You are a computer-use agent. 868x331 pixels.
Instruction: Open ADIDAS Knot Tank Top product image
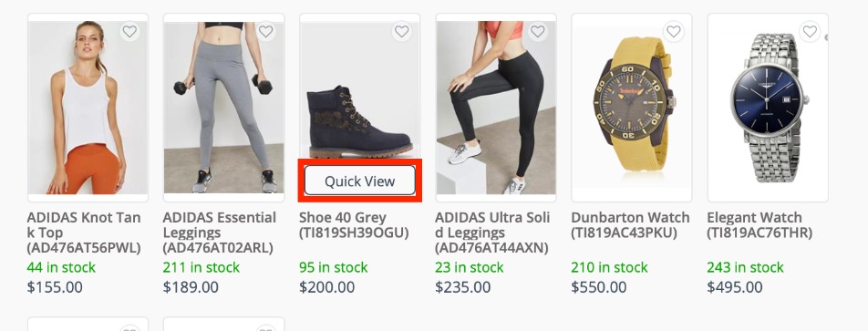click(x=88, y=108)
